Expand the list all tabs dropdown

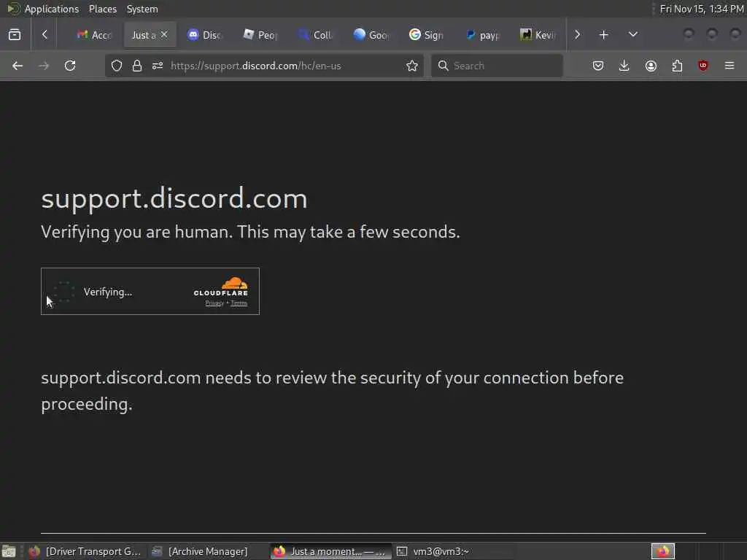(x=632, y=35)
